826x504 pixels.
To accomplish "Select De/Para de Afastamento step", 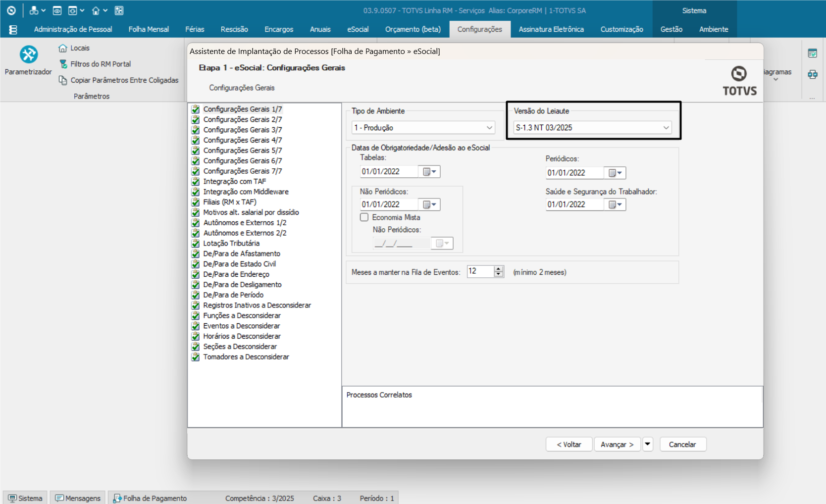I will (x=242, y=253).
